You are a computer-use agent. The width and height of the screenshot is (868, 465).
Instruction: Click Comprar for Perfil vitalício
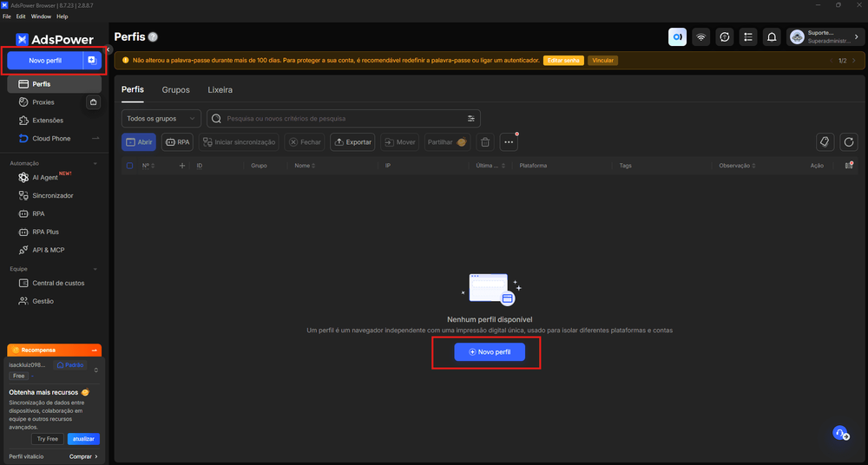coord(83,456)
